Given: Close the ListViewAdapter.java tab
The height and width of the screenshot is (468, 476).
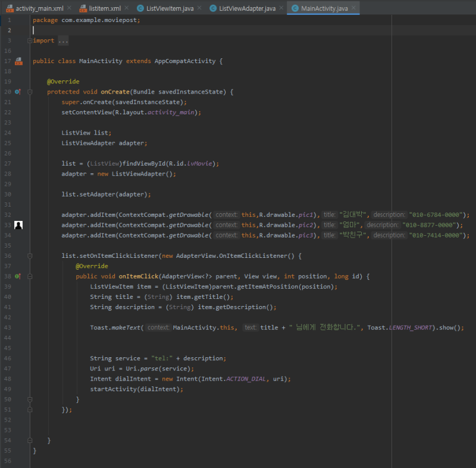Looking at the screenshot, I should (281, 8).
